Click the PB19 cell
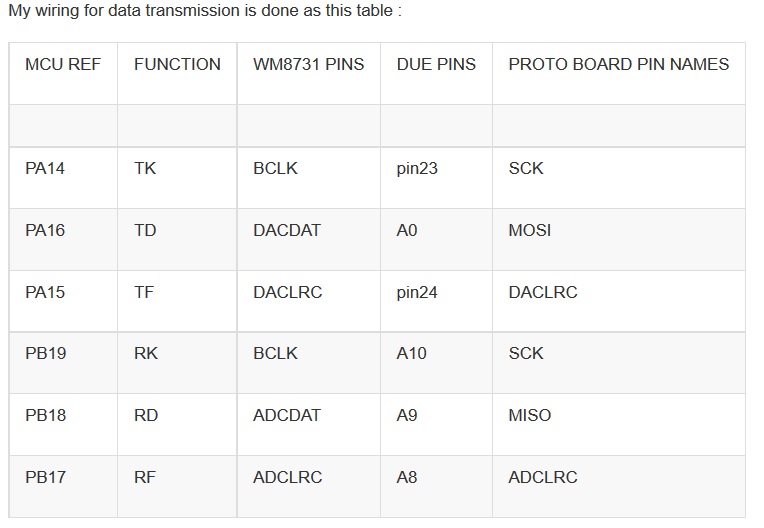The width and height of the screenshot is (764, 528). tap(63, 363)
